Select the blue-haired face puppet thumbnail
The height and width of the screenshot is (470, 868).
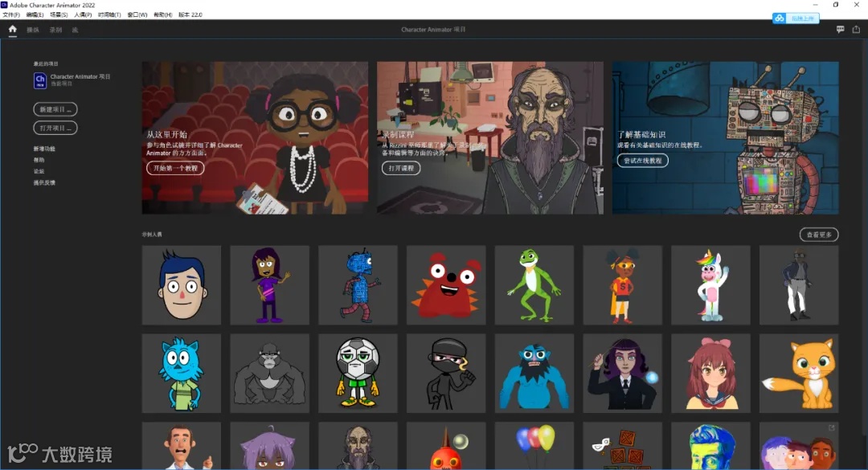(x=182, y=285)
